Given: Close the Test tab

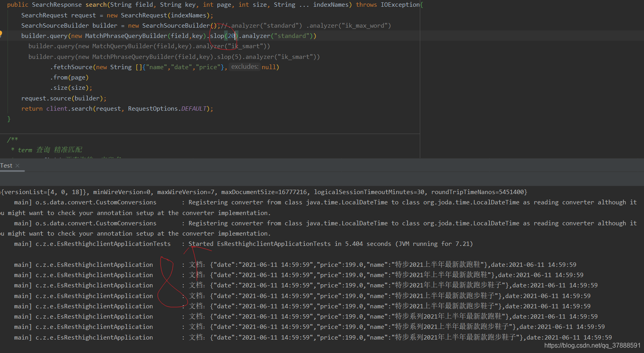Looking at the screenshot, I should pyautogui.click(x=17, y=166).
